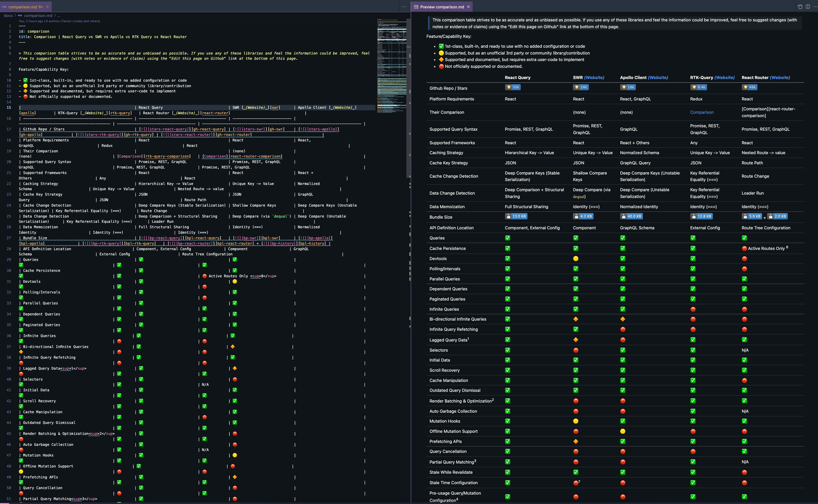Close the Preview comparison.md tab

pyautogui.click(x=468, y=7)
